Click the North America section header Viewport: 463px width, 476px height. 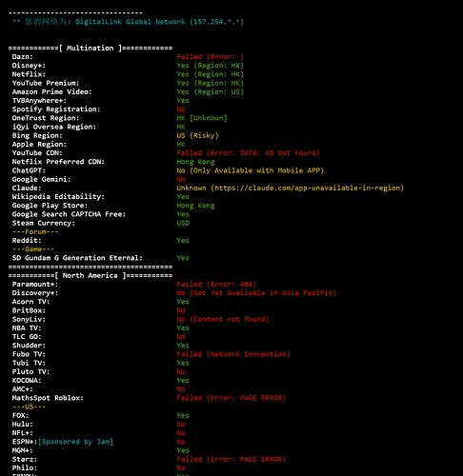tap(91, 275)
